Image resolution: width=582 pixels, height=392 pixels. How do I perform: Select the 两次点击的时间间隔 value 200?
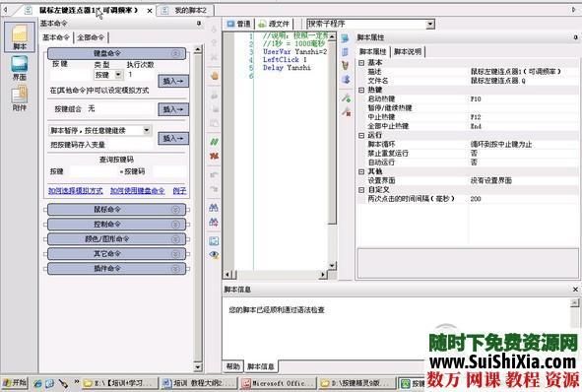pyautogui.click(x=476, y=199)
